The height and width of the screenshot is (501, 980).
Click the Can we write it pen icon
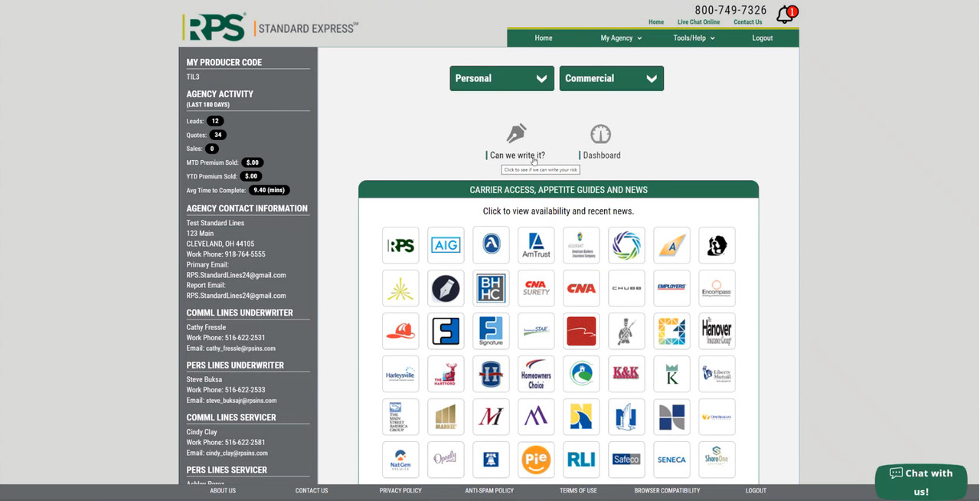click(x=517, y=133)
